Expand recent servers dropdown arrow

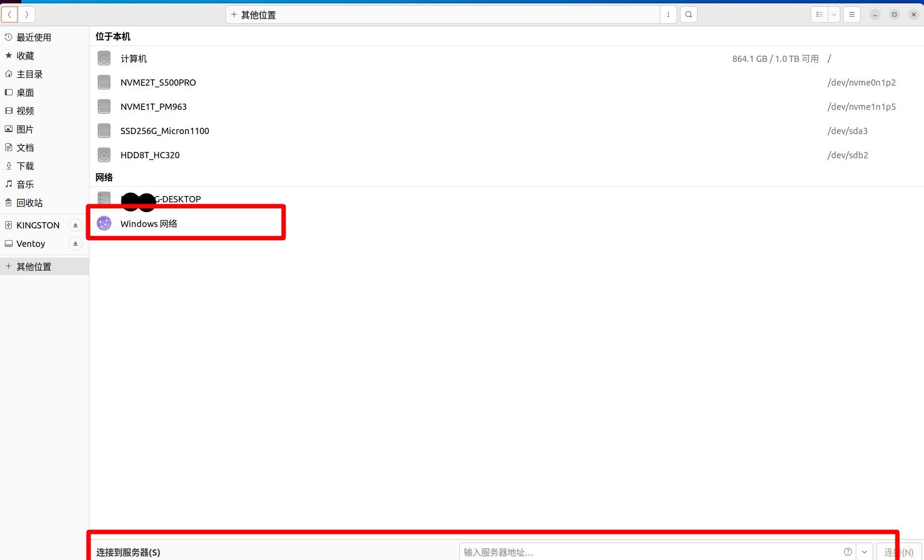point(864,552)
